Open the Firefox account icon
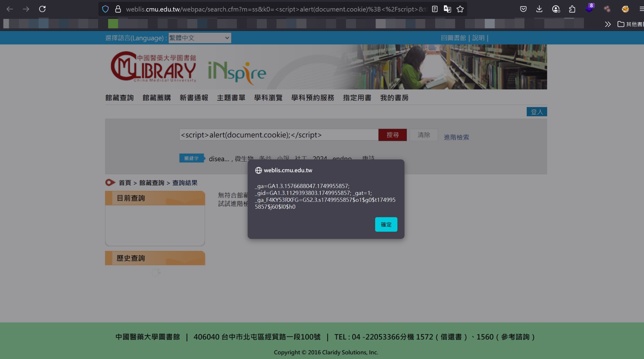 coord(556,9)
